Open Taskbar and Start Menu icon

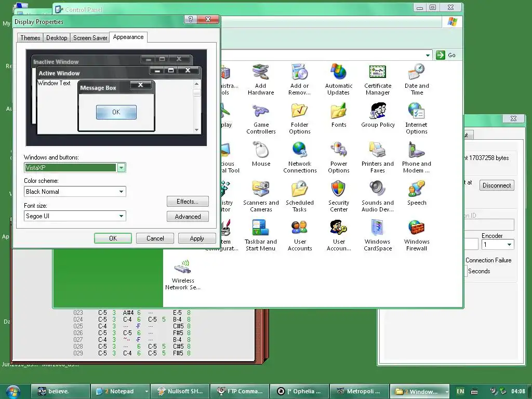tap(261, 235)
